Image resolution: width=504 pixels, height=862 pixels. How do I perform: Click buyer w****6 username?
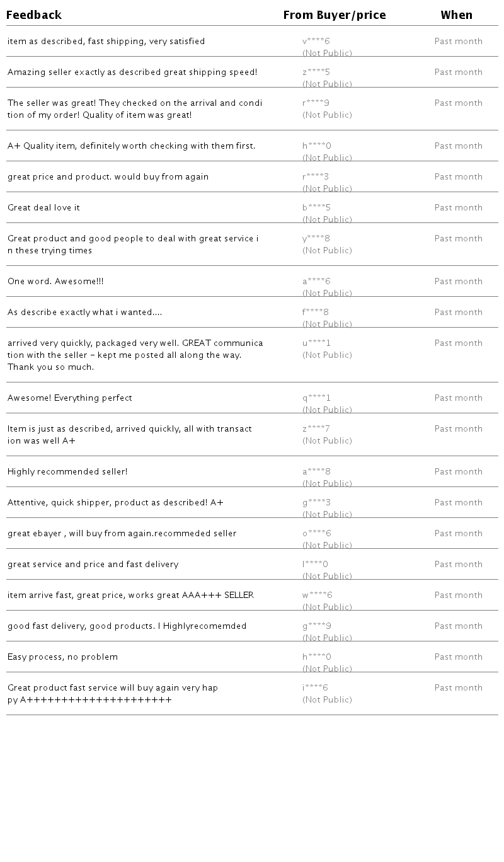(x=318, y=595)
